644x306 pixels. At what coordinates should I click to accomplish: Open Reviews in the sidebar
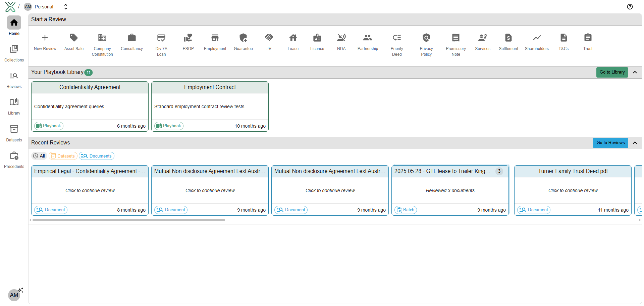coord(14,80)
